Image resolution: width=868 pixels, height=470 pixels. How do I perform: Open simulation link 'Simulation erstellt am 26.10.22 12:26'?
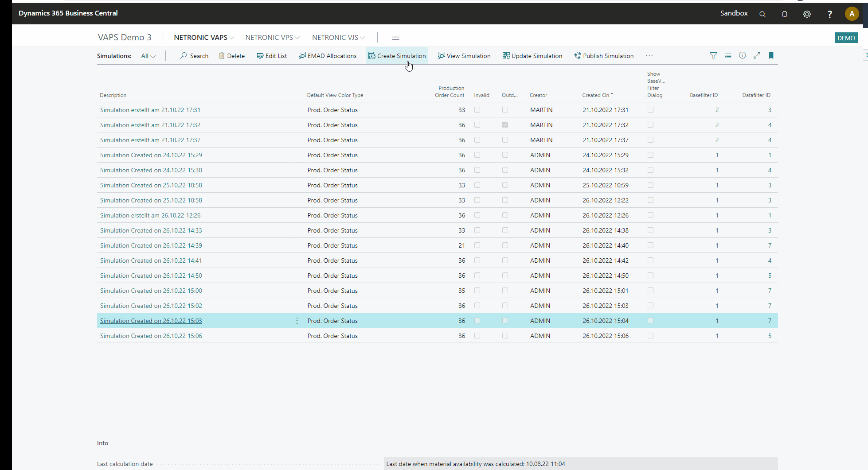pos(150,215)
